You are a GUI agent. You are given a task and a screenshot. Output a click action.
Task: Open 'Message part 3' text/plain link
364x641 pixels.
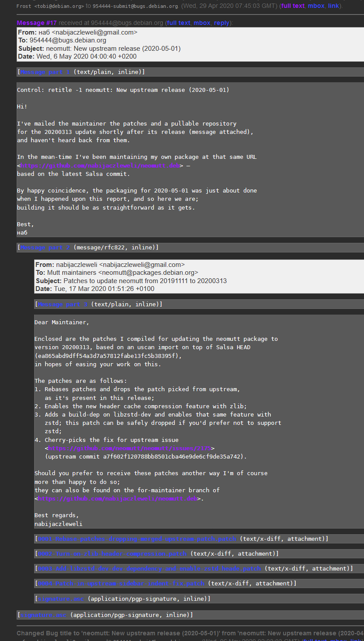[63, 304]
